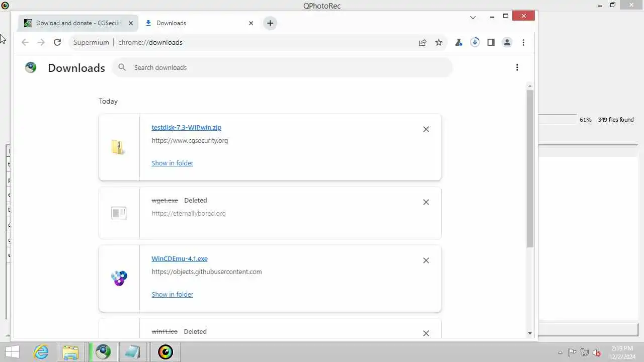This screenshot has height=362, width=644.
Task: Click the Downloads page logo
Action: pos(31,67)
